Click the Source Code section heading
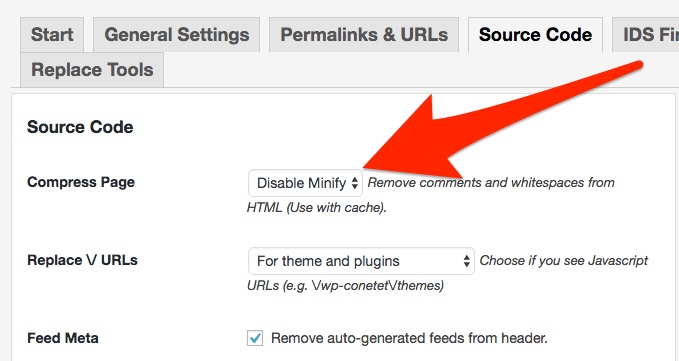 point(80,127)
